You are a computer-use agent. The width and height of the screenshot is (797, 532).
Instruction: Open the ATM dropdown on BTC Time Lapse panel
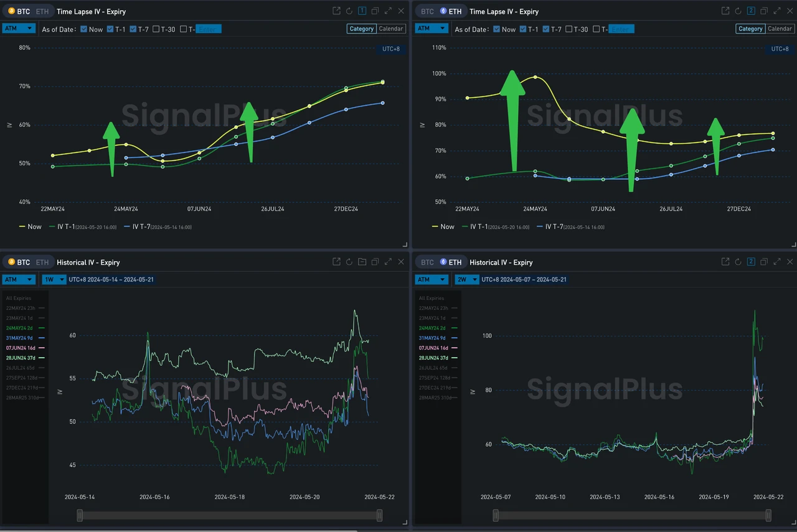tap(19, 28)
